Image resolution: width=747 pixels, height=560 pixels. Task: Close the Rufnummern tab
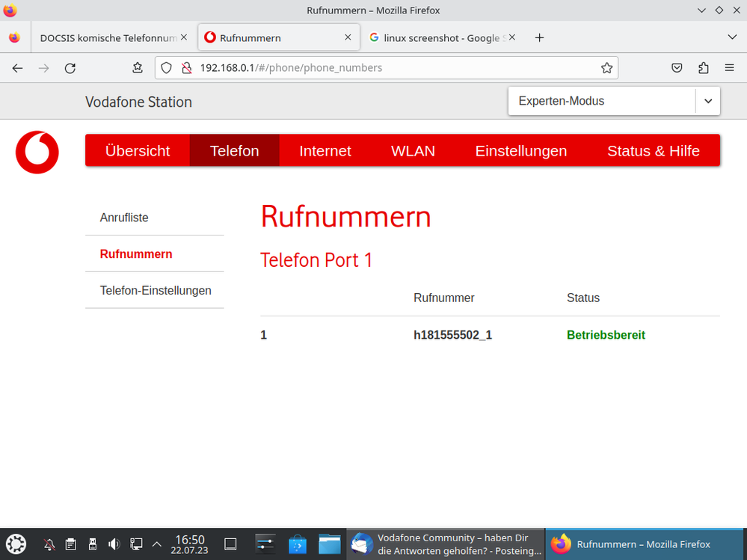pyautogui.click(x=348, y=37)
